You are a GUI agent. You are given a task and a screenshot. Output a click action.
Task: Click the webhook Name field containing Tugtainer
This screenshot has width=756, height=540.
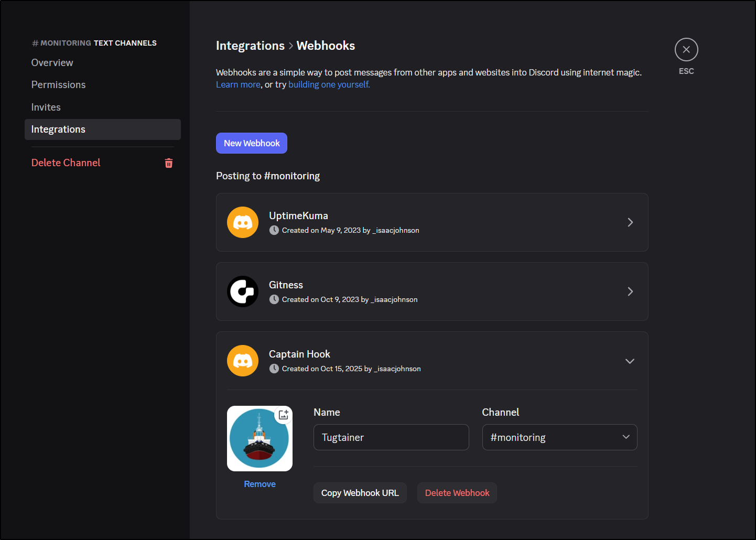click(391, 437)
